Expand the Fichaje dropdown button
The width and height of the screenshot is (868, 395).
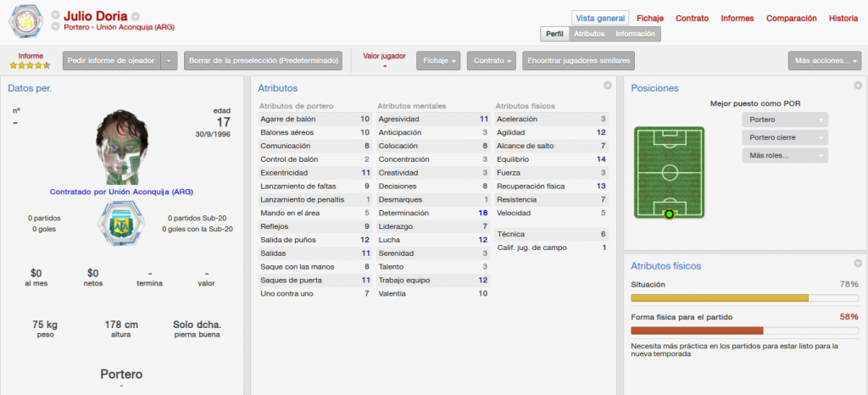(438, 61)
